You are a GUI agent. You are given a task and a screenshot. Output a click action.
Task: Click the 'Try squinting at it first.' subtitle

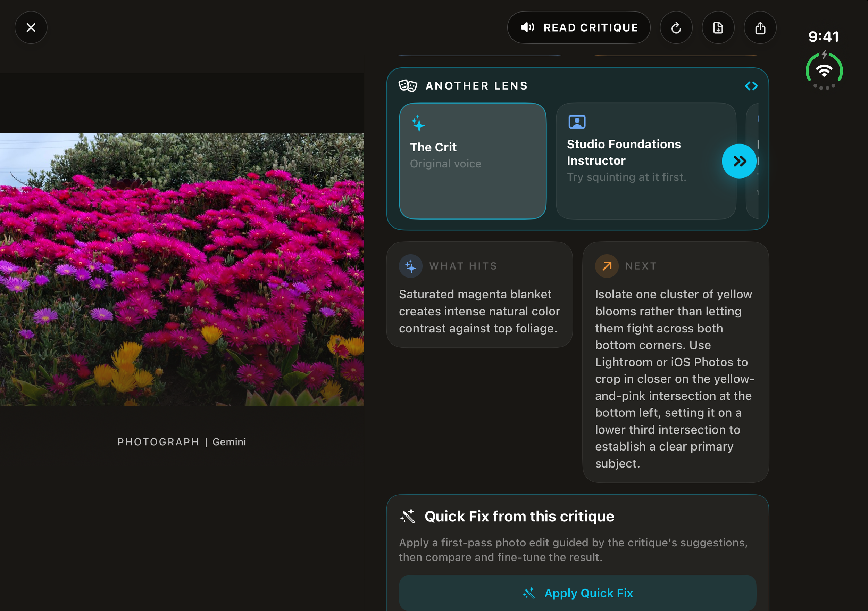point(626,177)
